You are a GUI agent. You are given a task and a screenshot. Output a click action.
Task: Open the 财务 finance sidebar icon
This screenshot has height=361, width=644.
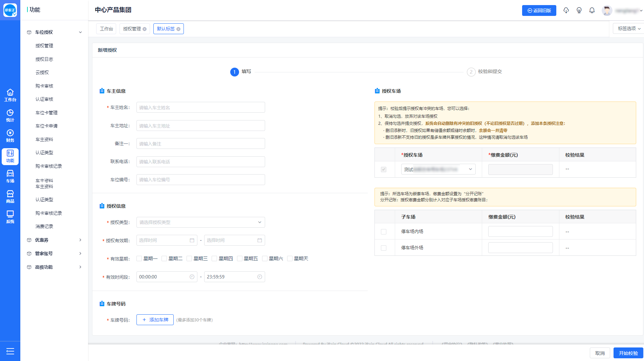coord(10,136)
